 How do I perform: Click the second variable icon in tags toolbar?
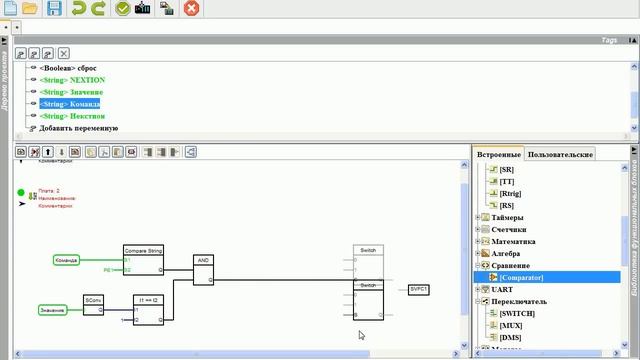pyautogui.click(x=34, y=53)
